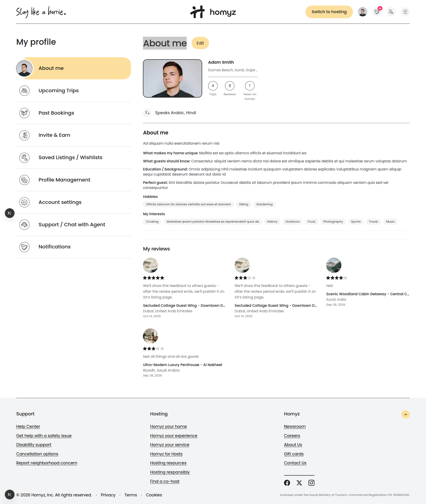Image resolution: width=426 pixels, height=504 pixels.
Task: Click the Support chat agent icon
Action: (x=24, y=224)
